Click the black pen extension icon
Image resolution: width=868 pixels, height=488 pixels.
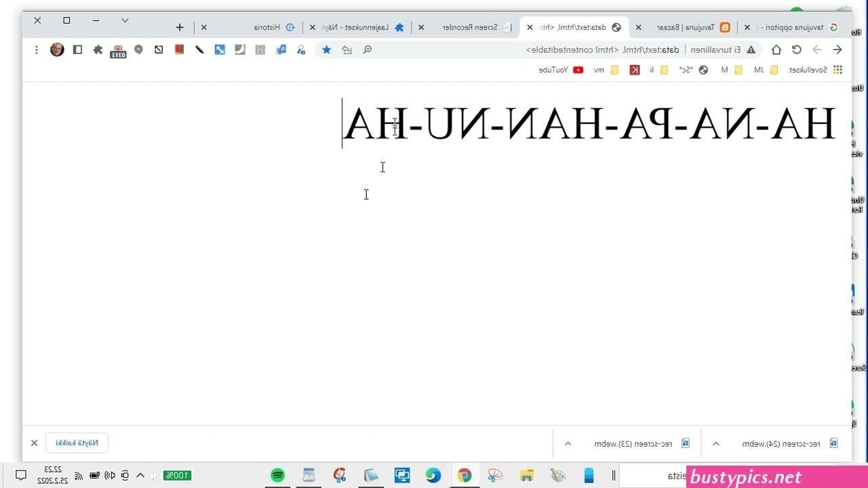pyautogui.click(x=199, y=49)
